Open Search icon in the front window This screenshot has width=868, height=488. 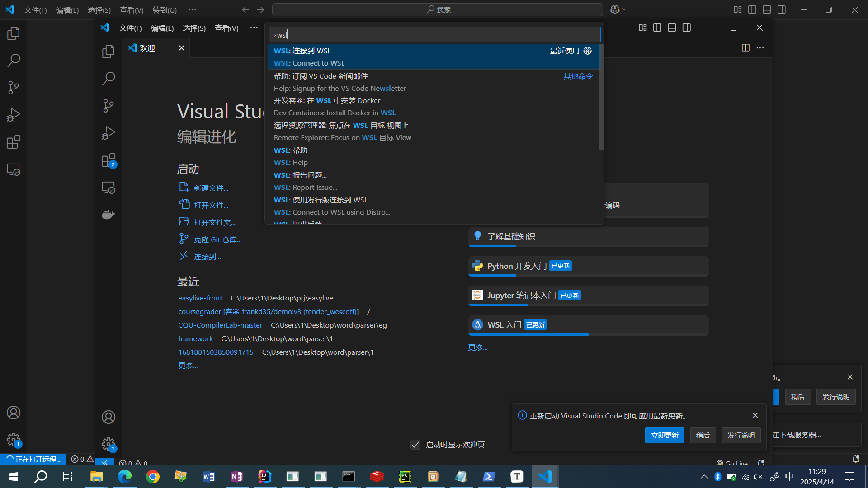point(108,79)
